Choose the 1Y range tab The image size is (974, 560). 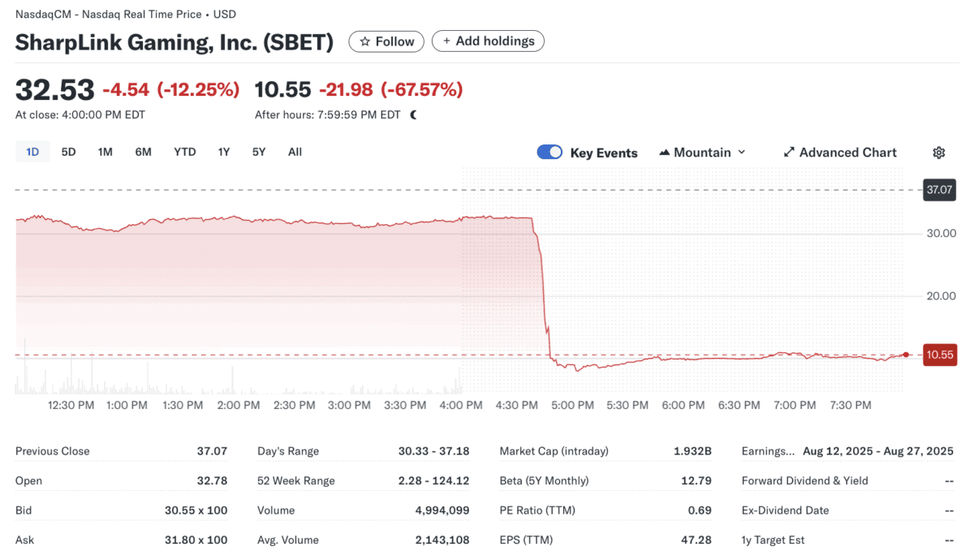pos(224,152)
